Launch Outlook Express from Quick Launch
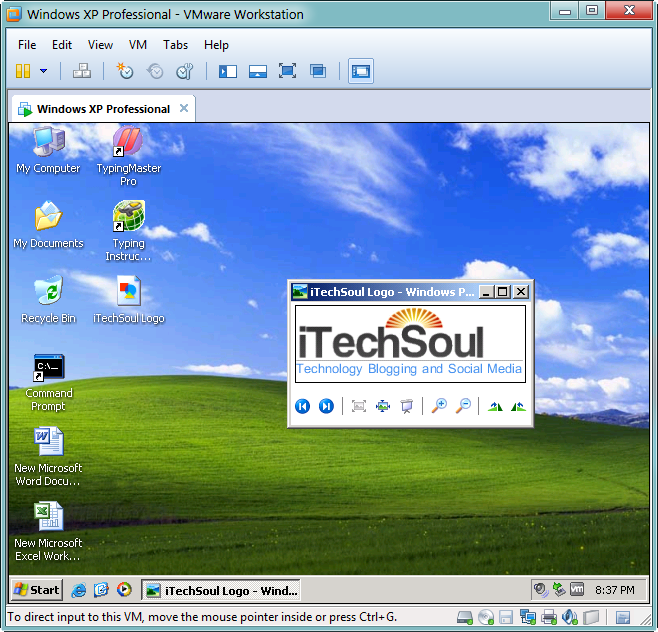Image resolution: width=658 pixels, height=632 pixels. 101,590
